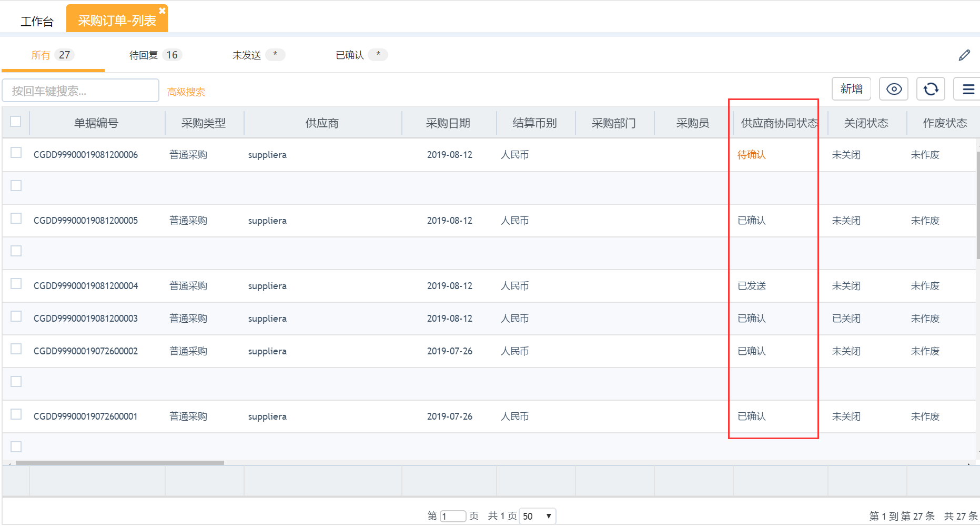Click 普通采购 in the 081200003 row
The height and width of the screenshot is (526, 980).
pyautogui.click(x=188, y=319)
